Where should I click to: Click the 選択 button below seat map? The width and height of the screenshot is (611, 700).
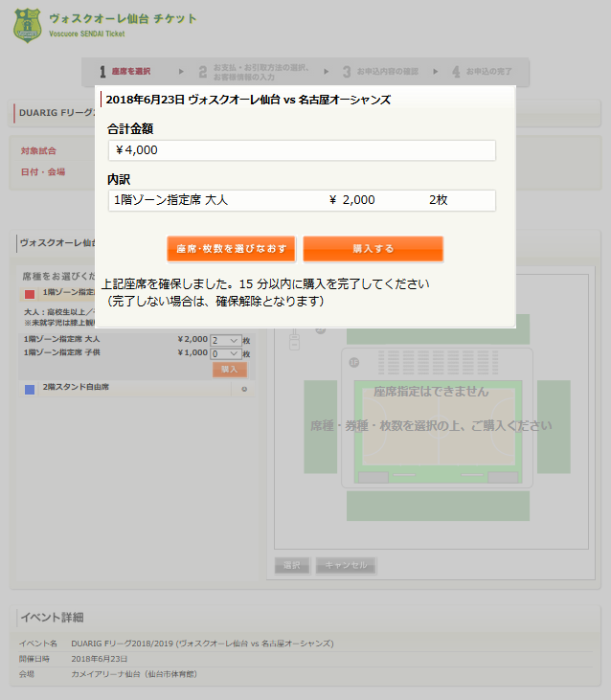pyautogui.click(x=292, y=565)
